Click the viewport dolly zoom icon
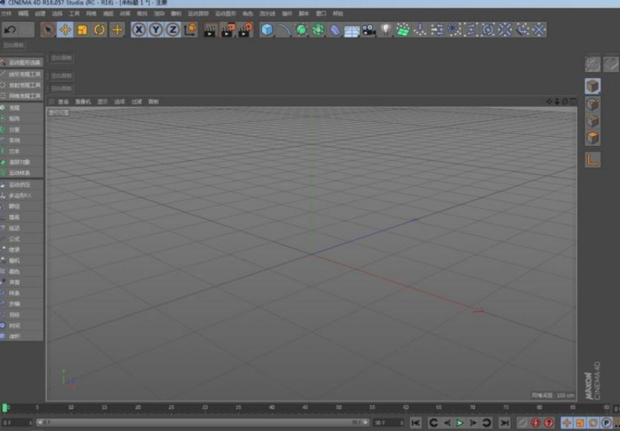This screenshot has width=620, height=431. pyautogui.click(x=557, y=102)
